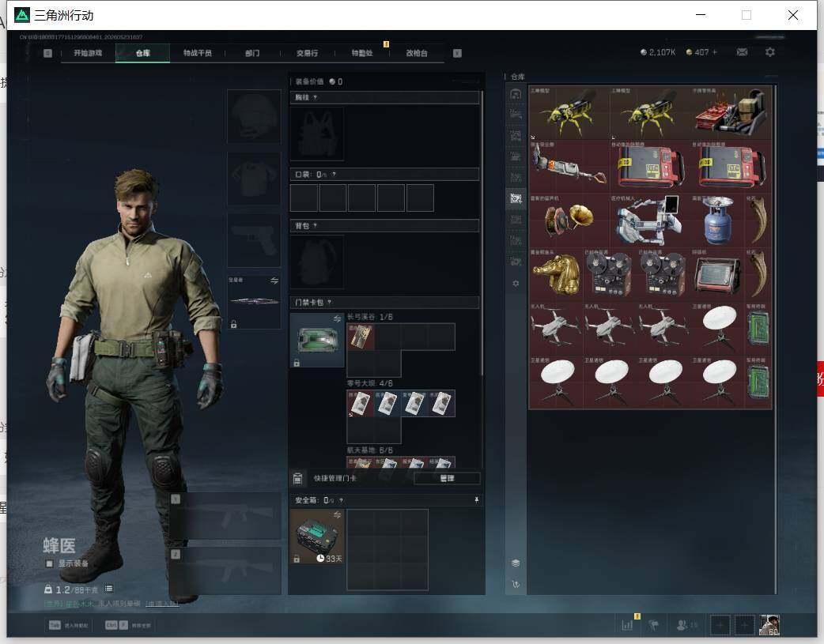
Task: Click the 申请入队 link
Action: pyautogui.click(x=162, y=604)
